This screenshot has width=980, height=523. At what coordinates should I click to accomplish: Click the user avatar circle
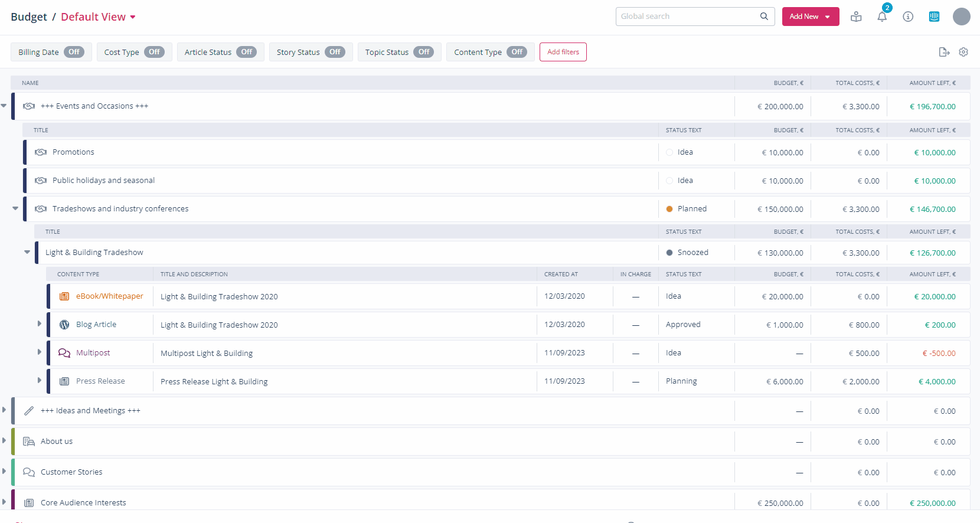961,17
